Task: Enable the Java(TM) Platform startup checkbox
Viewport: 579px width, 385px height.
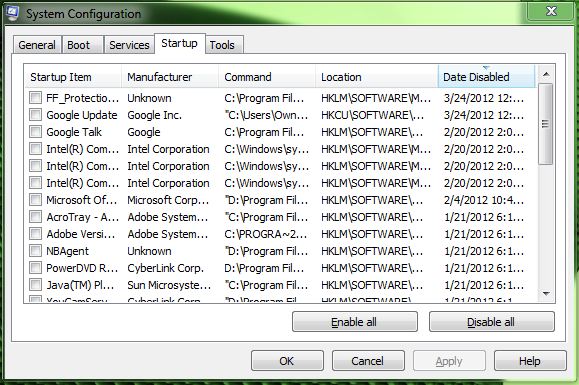Action: click(x=35, y=285)
